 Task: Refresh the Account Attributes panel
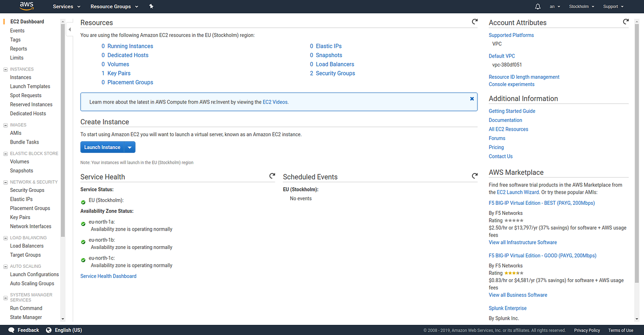tap(626, 22)
